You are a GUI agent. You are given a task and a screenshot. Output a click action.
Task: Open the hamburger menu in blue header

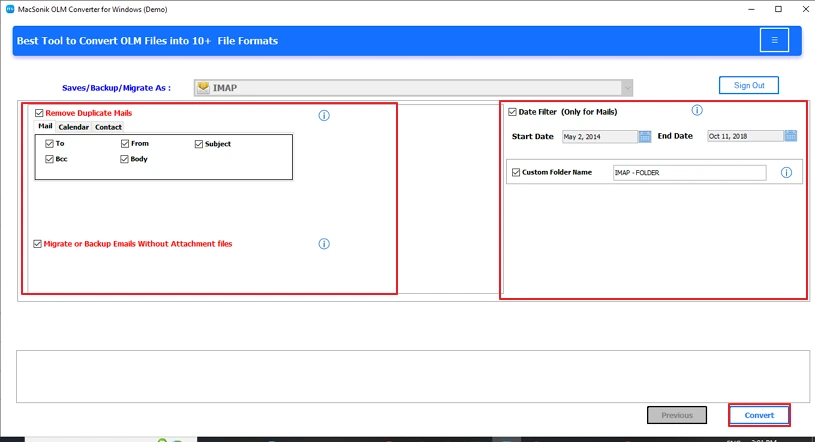point(773,40)
